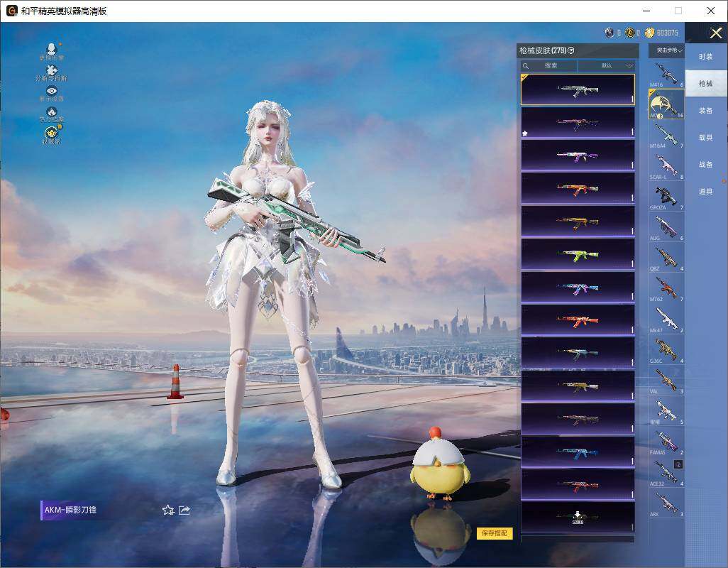Open the 突击步枪 weapon type dropdown
The width and height of the screenshot is (728, 568).
point(666,50)
